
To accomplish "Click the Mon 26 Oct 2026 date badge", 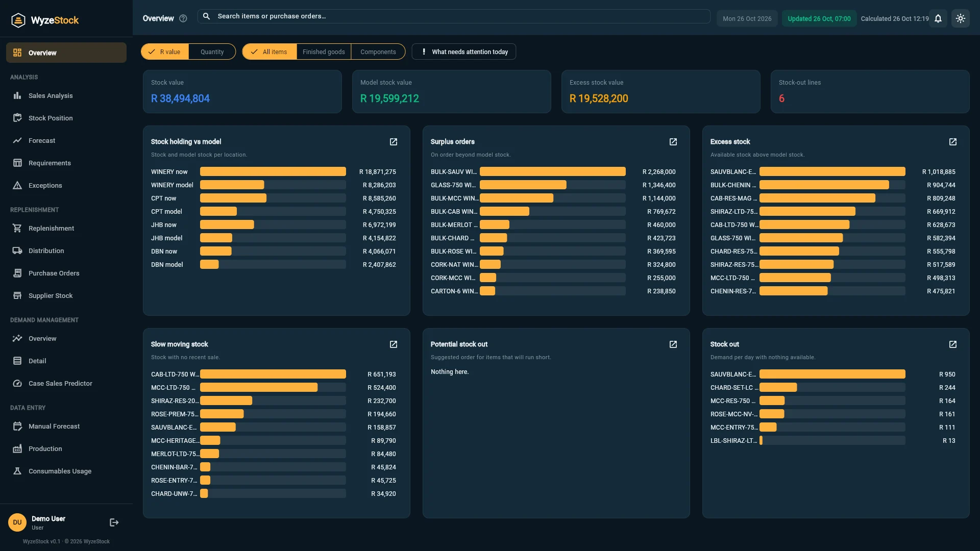I will (747, 18).
